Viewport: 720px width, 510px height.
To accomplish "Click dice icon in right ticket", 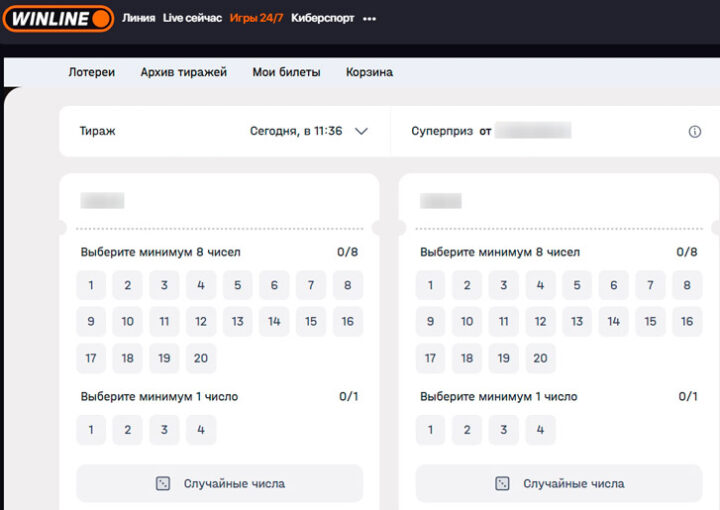I will click(x=502, y=483).
